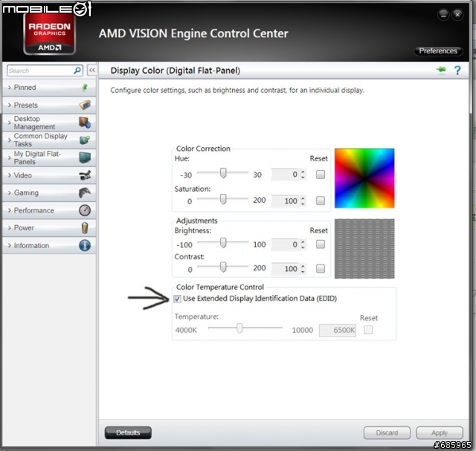
Task: Click the Gaming controller icon
Action: point(85,192)
